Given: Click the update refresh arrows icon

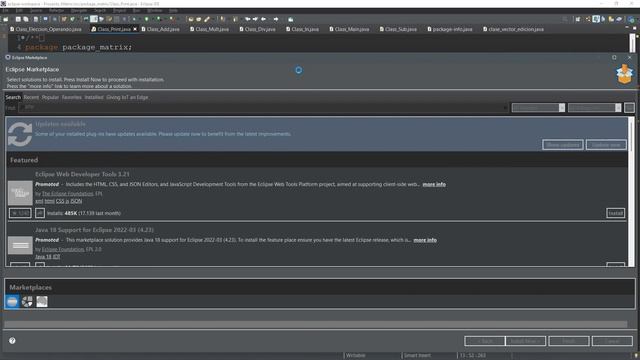Looking at the screenshot, I should 20,134.
